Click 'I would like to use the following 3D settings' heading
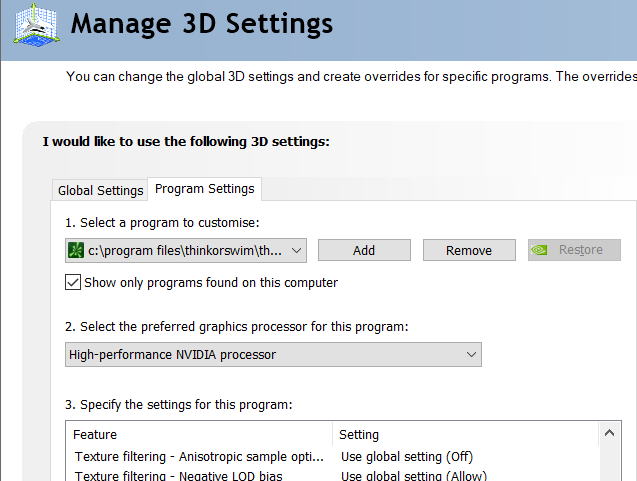The width and height of the screenshot is (637, 481). click(x=186, y=141)
